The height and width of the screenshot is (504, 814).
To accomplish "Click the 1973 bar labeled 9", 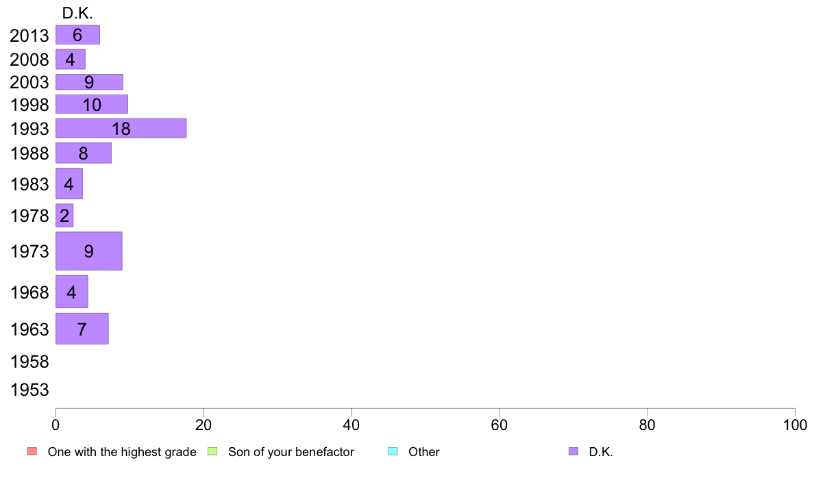I will (89, 251).
